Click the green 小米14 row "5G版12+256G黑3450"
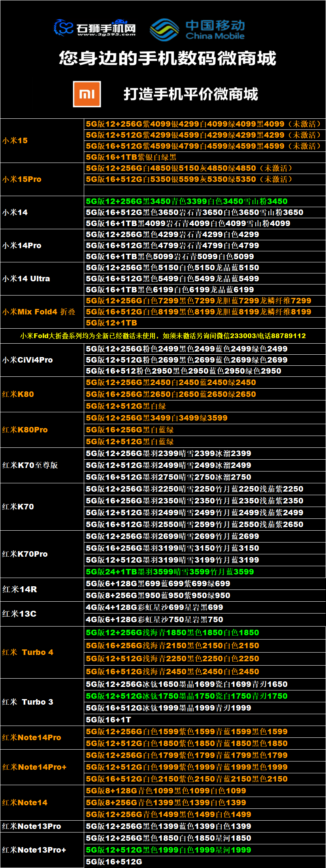This screenshot has height=868, width=326. (x=205, y=201)
